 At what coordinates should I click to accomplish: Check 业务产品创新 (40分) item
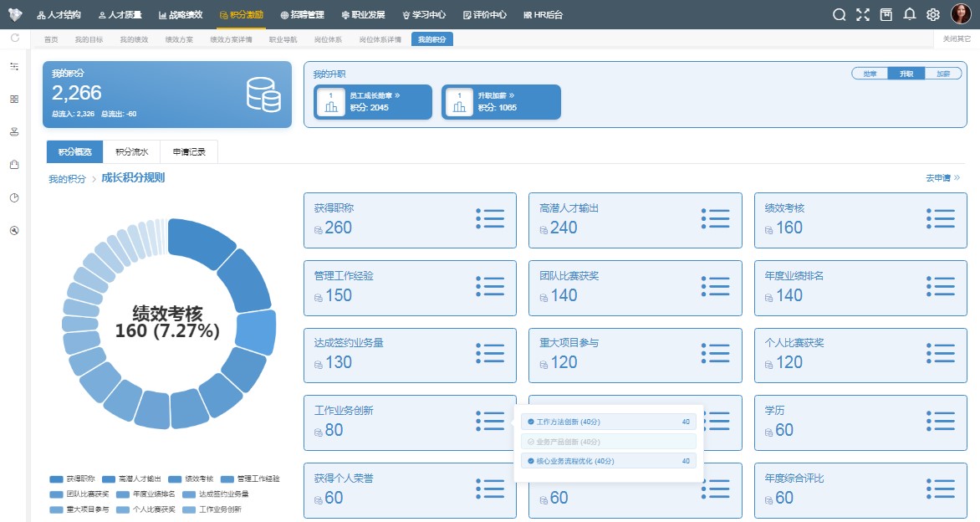click(531, 442)
